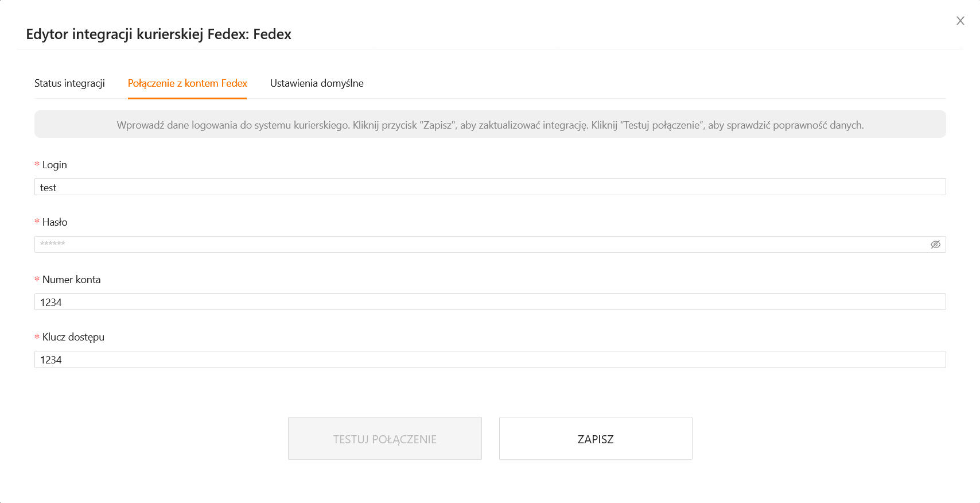Switch to the Status integracji tab
Screen dimensions: 980x503
[x=69, y=83]
